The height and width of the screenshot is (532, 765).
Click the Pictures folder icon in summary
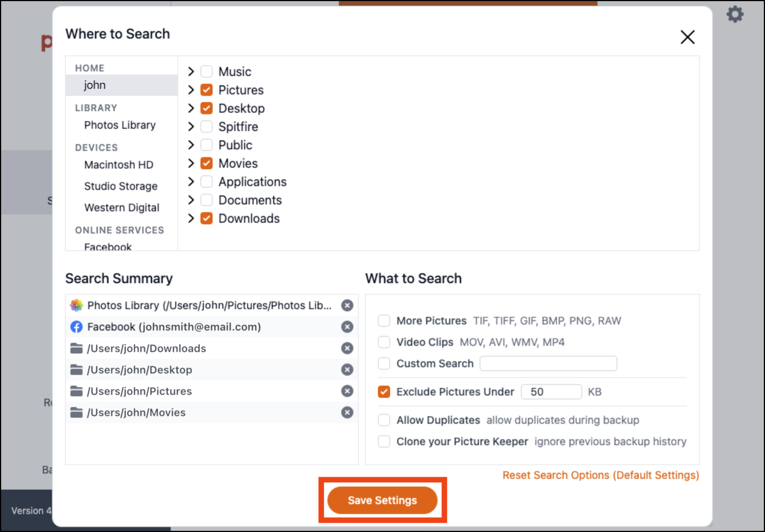[x=76, y=391]
